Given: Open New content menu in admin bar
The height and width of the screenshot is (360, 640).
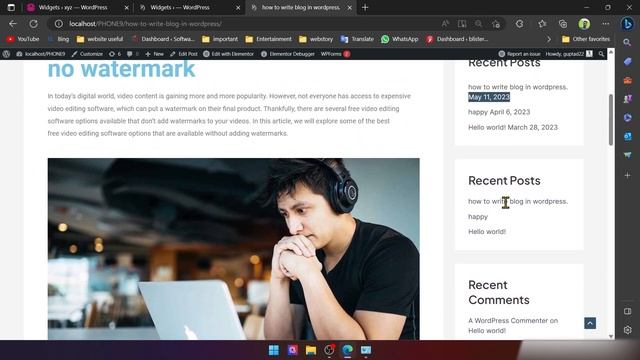Looking at the screenshot, I should 154,54.
